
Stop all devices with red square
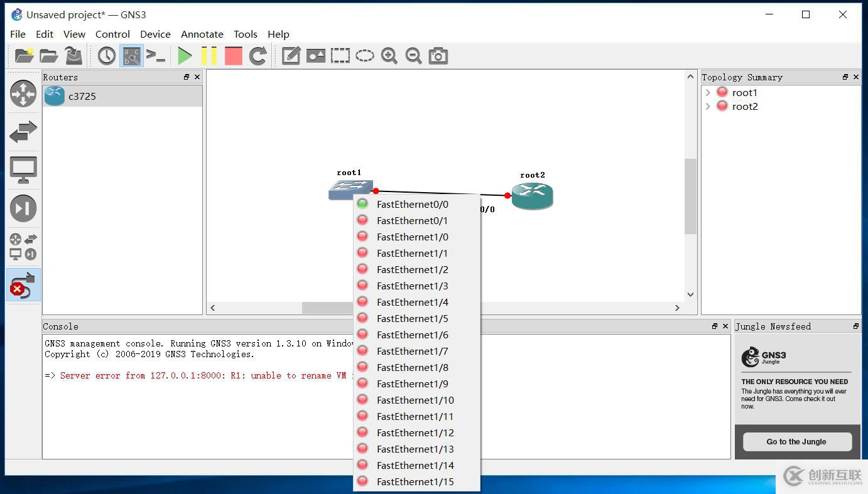pyautogui.click(x=234, y=56)
